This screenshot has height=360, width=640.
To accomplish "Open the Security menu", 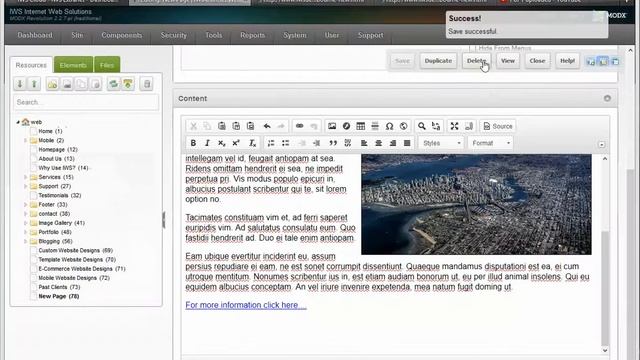I will tap(173, 35).
